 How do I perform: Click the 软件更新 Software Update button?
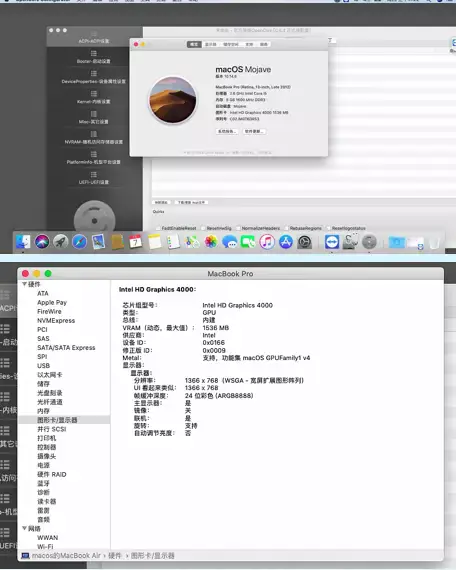(x=254, y=131)
